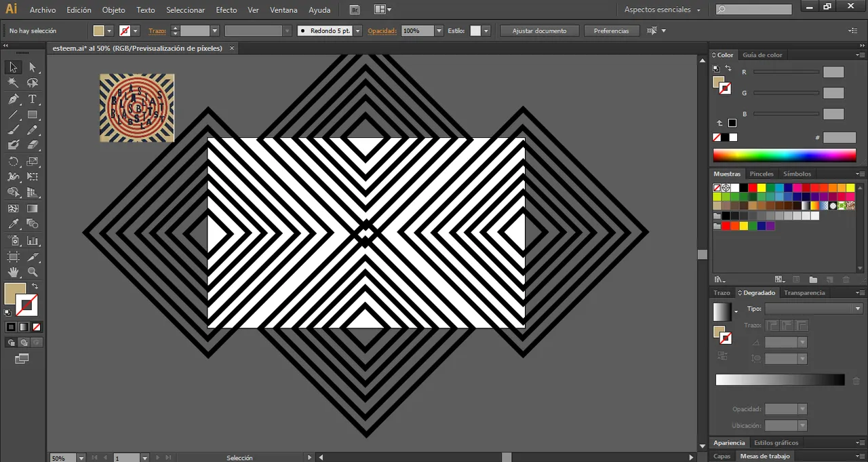Image resolution: width=868 pixels, height=462 pixels.
Task: Select the Rotate tool
Action: pyautogui.click(x=13, y=161)
